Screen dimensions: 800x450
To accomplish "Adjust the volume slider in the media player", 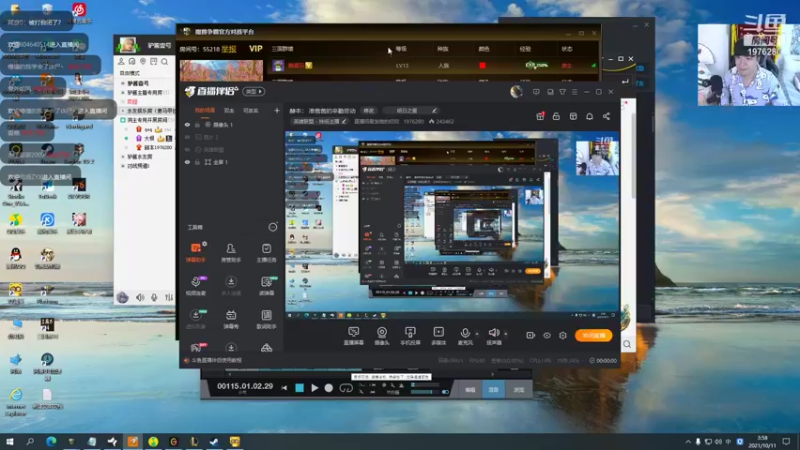I will pyautogui.click(x=423, y=392).
